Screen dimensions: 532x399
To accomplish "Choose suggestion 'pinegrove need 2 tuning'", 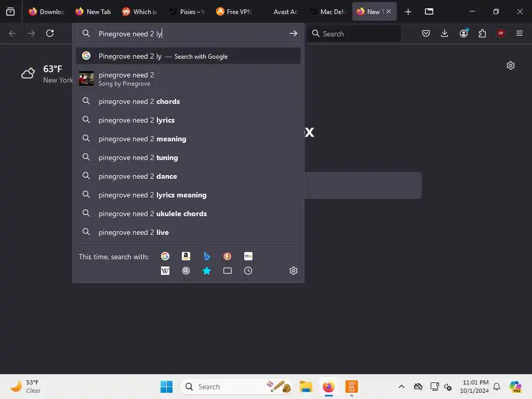I will coord(188,157).
